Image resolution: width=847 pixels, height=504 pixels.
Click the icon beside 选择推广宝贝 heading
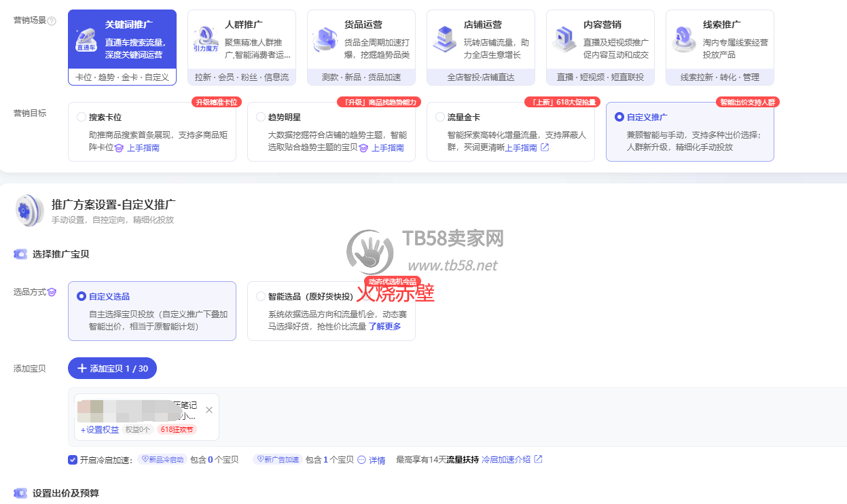coord(20,254)
